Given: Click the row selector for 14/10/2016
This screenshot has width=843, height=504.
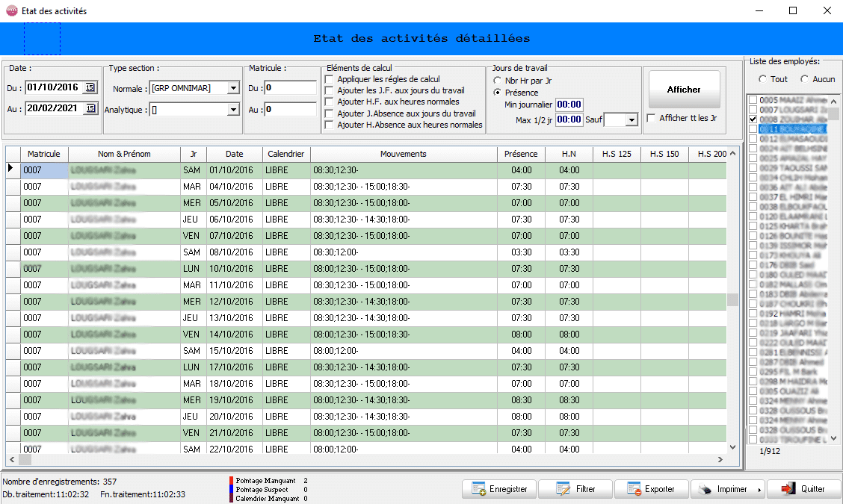Looking at the screenshot, I should click(x=13, y=335).
